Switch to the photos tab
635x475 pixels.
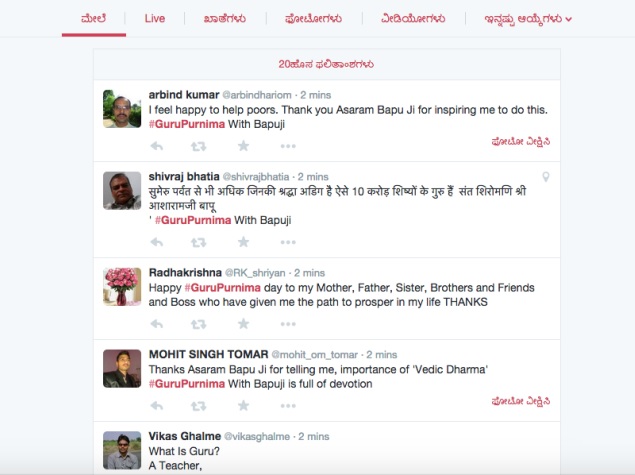click(x=313, y=19)
